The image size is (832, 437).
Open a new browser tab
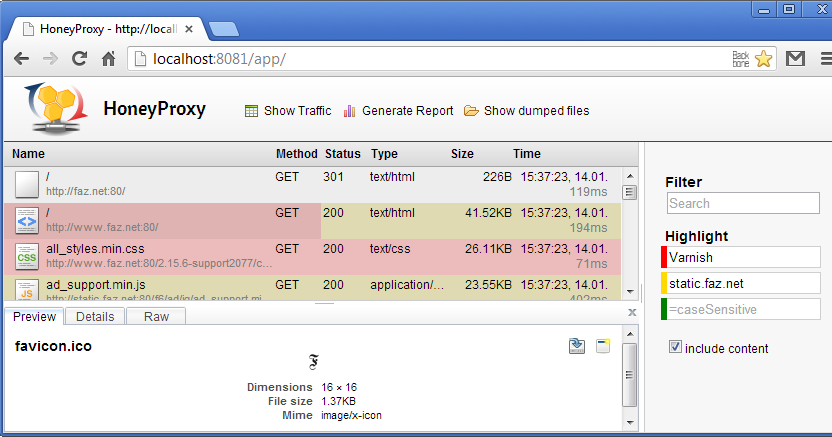click(224, 29)
